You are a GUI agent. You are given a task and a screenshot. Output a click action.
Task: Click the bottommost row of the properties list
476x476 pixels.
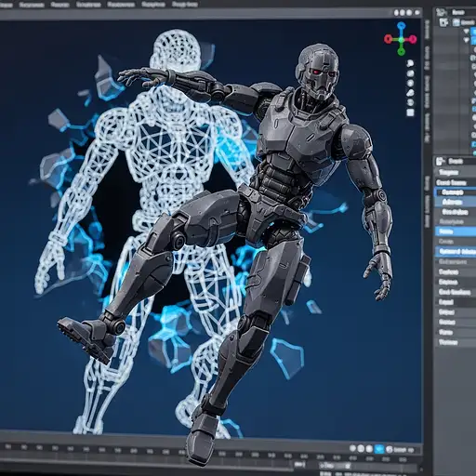click(x=456, y=342)
